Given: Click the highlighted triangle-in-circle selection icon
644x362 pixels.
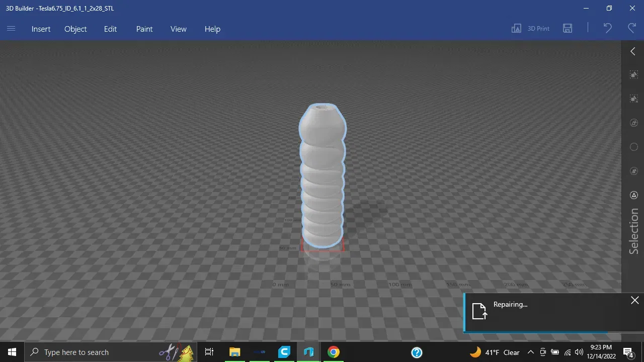Looking at the screenshot, I should click(634, 195).
